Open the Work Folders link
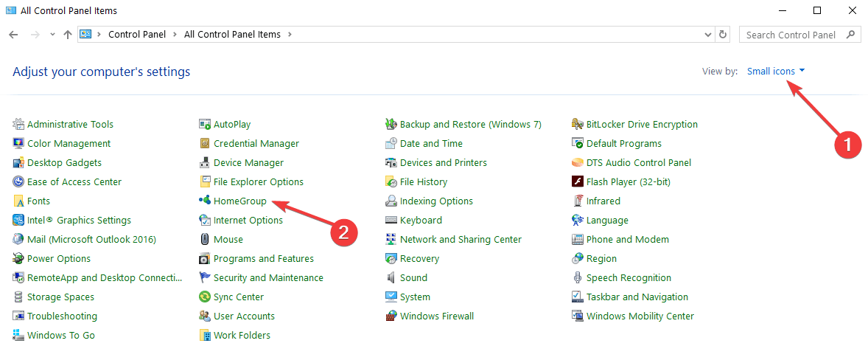Viewport: 868px width, 360px height. pos(242,335)
